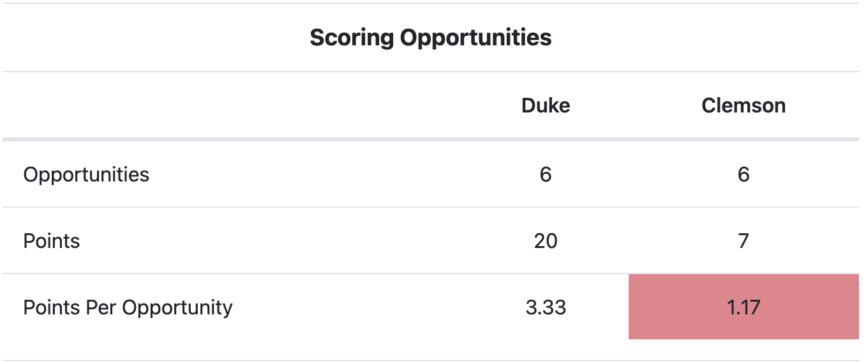868x363 pixels.
Task: Click the word Opportunity in the last row label
Action: (177, 308)
